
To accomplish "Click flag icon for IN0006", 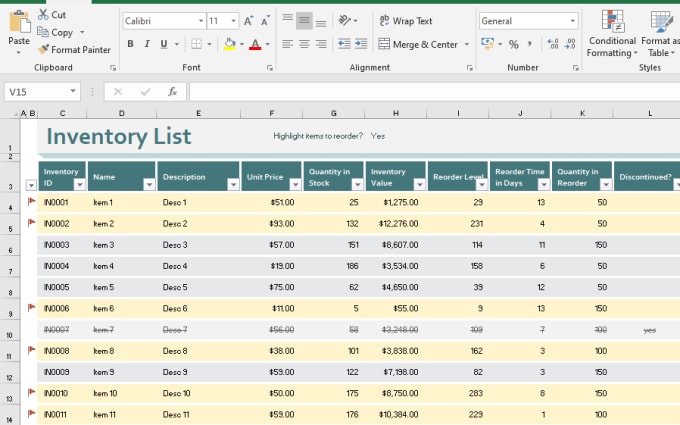I will [x=31, y=308].
